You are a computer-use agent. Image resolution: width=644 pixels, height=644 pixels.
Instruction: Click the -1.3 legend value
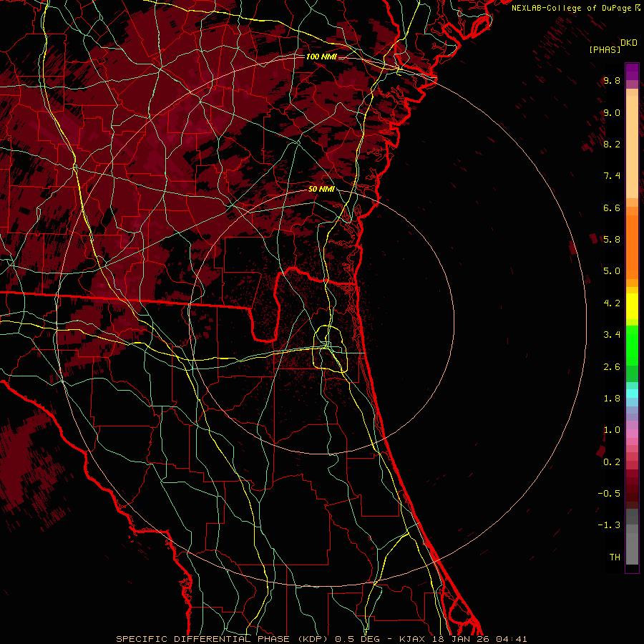(609, 525)
